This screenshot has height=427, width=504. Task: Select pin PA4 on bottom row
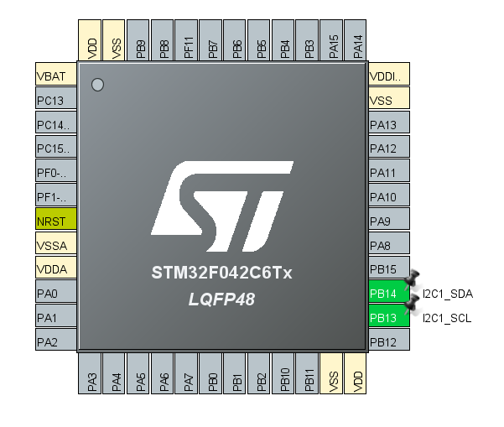pyautogui.click(x=114, y=373)
